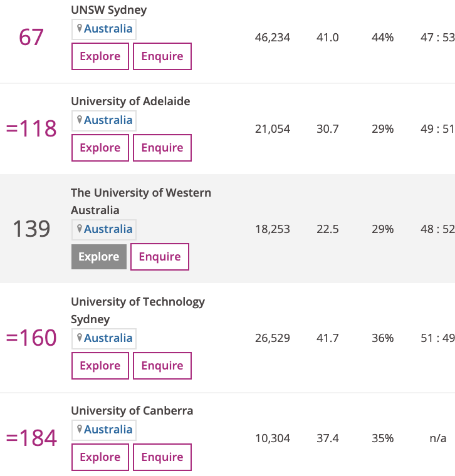The width and height of the screenshot is (455, 476).
Task: Click the pin icon under University of Canberra
Action: (x=80, y=429)
